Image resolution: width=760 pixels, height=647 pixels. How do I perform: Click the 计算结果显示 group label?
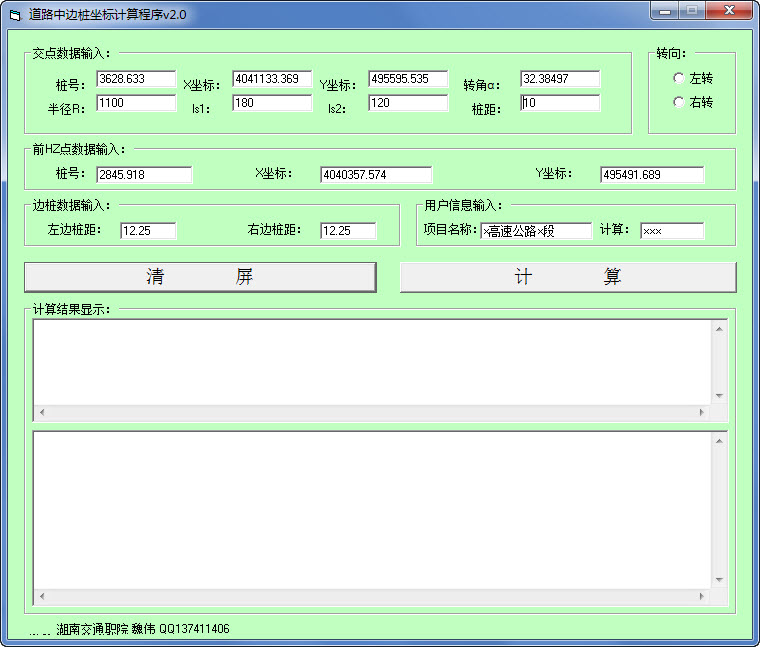tap(71, 309)
